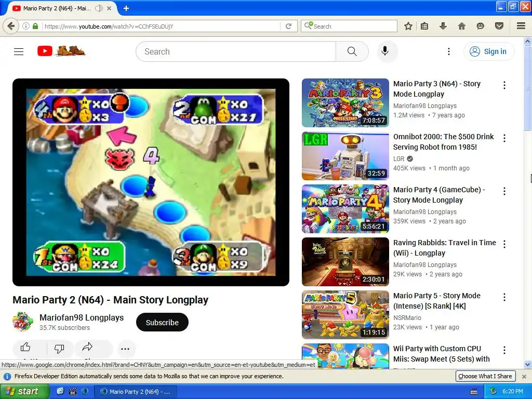Open the chat bubble toolbar icon

click(x=480, y=26)
